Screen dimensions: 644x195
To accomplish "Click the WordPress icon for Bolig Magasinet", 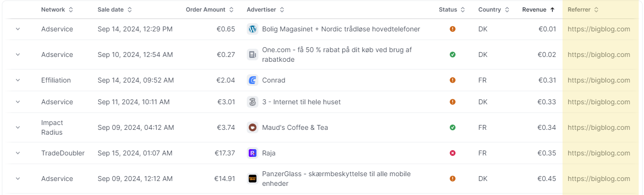I will pos(252,29).
